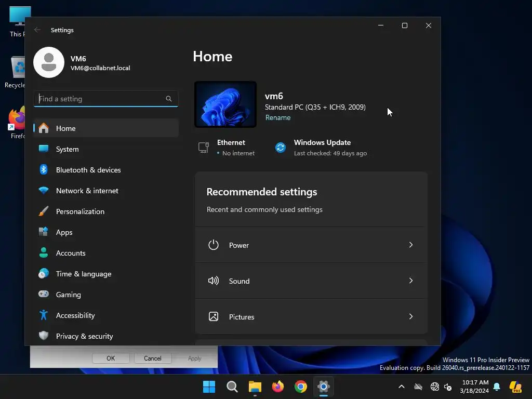Click the search magnifier in Find a setting

169,99
